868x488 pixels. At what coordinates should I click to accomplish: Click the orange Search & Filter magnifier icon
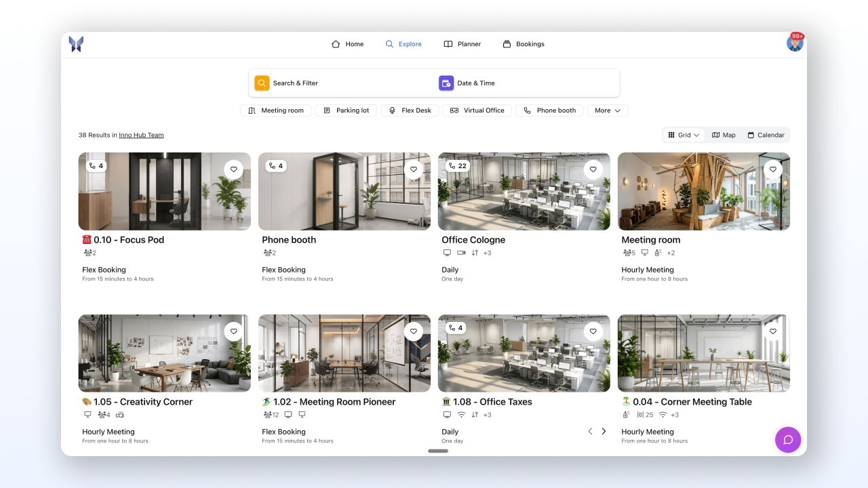click(262, 83)
